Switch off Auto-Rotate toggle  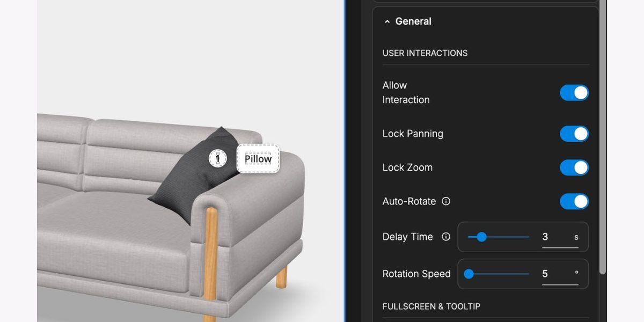[574, 201]
